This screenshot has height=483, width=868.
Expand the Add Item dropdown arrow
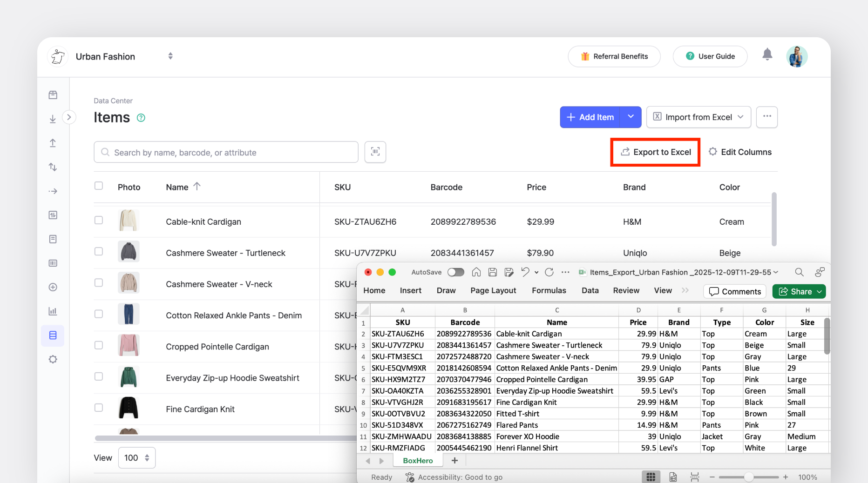pyautogui.click(x=631, y=117)
